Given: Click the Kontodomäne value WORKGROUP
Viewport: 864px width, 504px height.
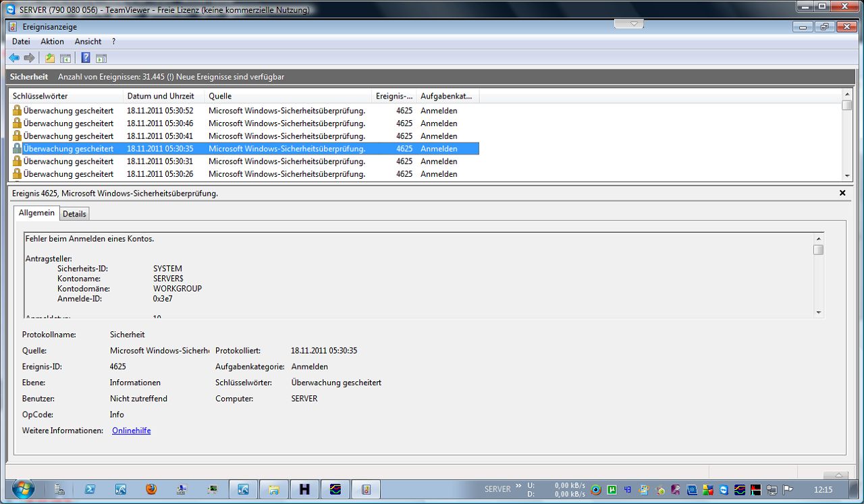Looking at the screenshot, I should click(178, 289).
